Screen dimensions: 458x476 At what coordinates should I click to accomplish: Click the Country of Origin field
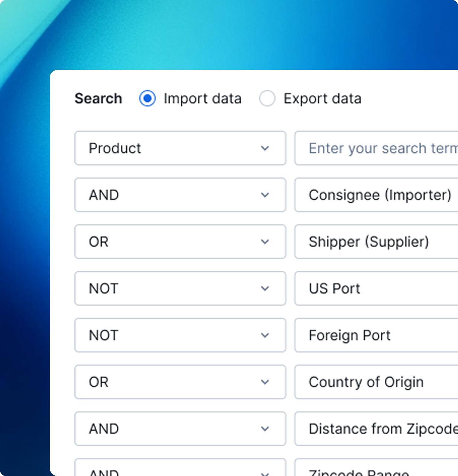point(377,382)
